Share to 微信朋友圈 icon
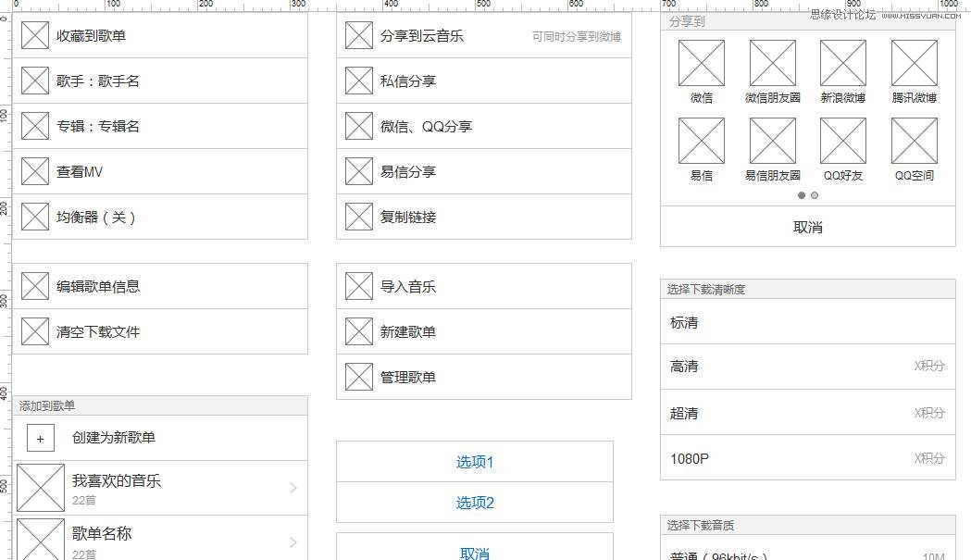This screenshot has height=560, width=971. pyautogui.click(x=773, y=63)
